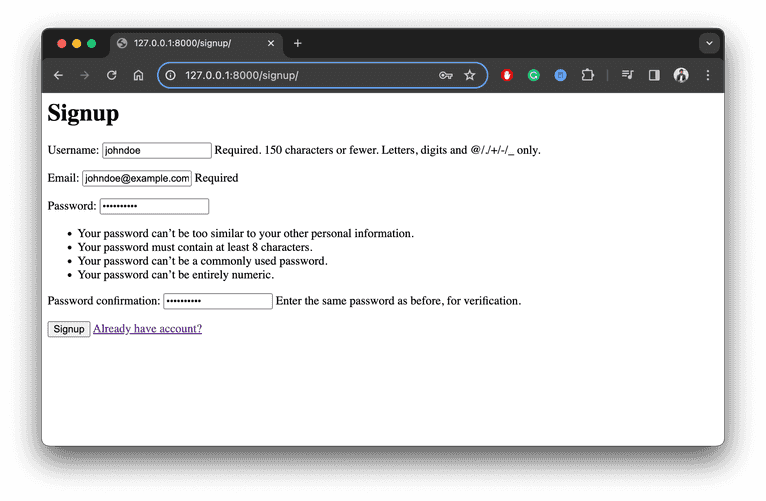Click the browser back arrow
766x501 pixels.
pos(59,75)
